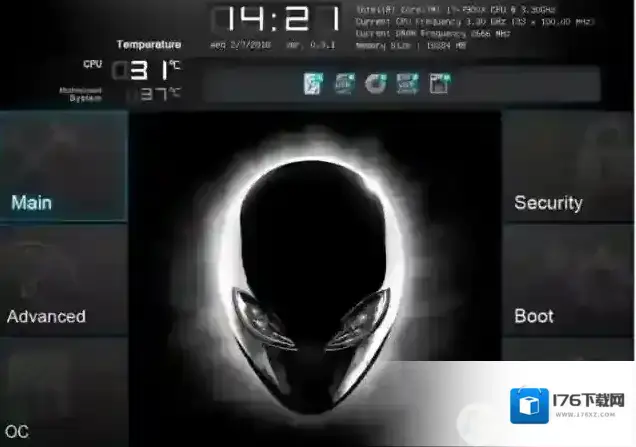The image size is (636, 447).
Task: Click the second boot device icon in the strip
Action: pos(344,84)
